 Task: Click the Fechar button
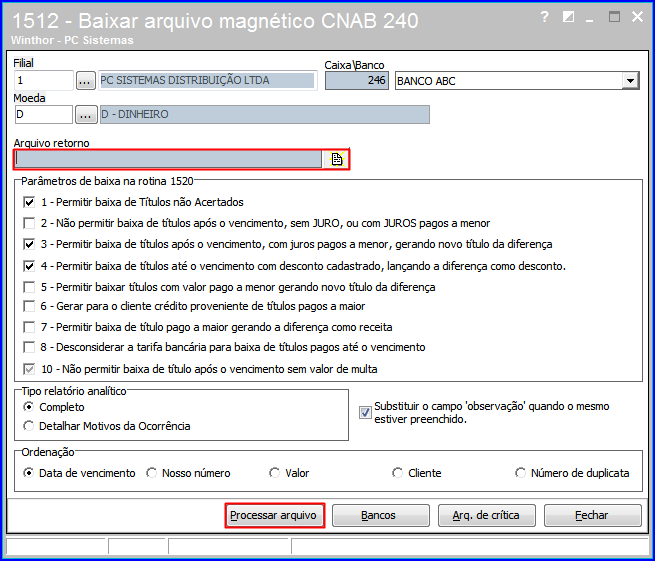pos(593,515)
